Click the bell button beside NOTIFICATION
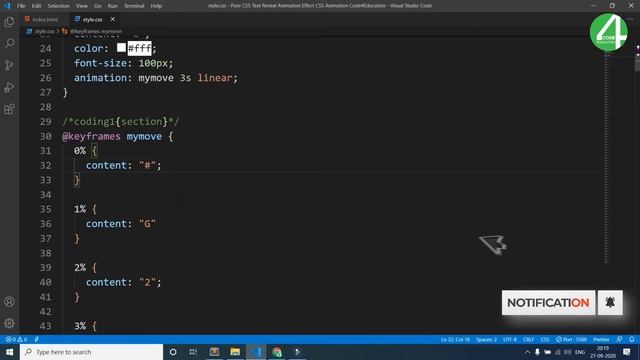 (610, 303)
